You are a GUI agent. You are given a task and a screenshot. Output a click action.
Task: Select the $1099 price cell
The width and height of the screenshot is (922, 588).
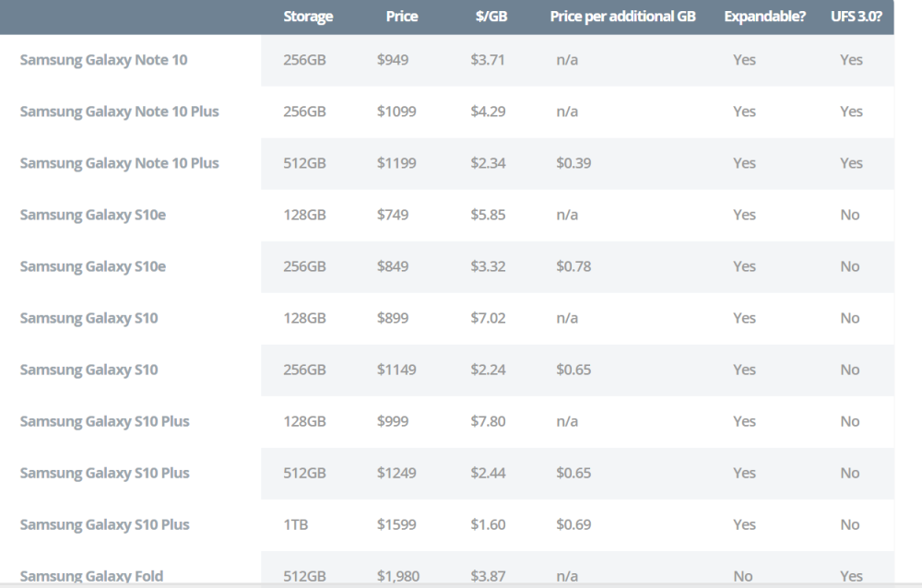tap(396, 112)
